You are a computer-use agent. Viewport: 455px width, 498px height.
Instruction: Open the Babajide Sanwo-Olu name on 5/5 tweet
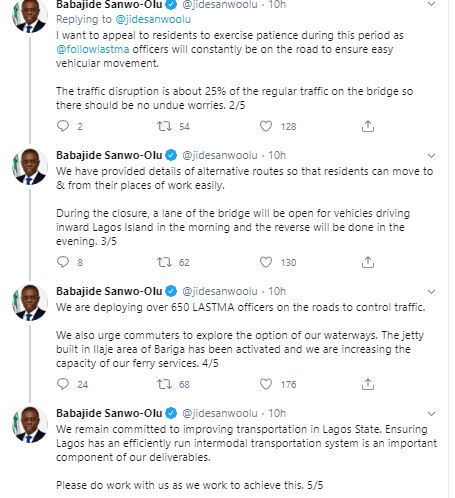click(x=109, y=413)
